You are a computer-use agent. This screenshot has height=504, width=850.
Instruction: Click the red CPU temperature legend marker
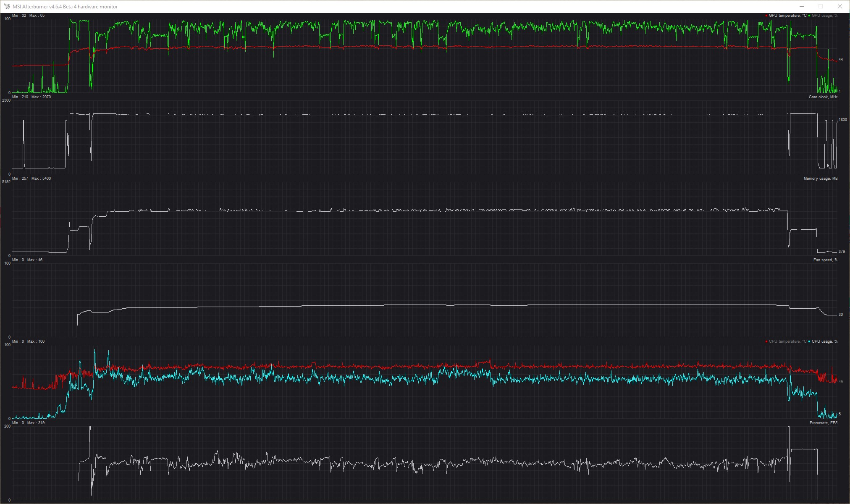pos(766,341)
